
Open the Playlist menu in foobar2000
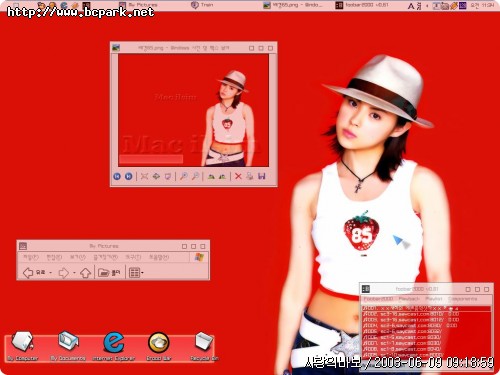434,299
